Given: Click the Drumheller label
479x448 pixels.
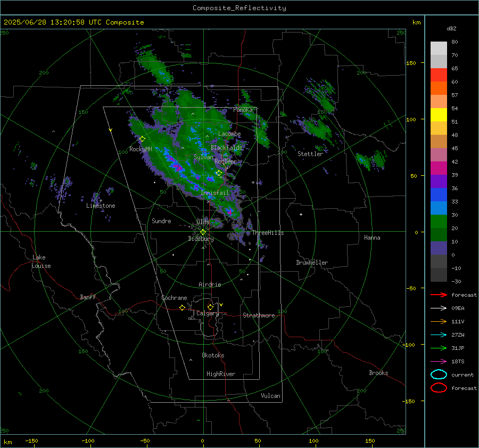Looking at the screenshot, I should 312,263.
